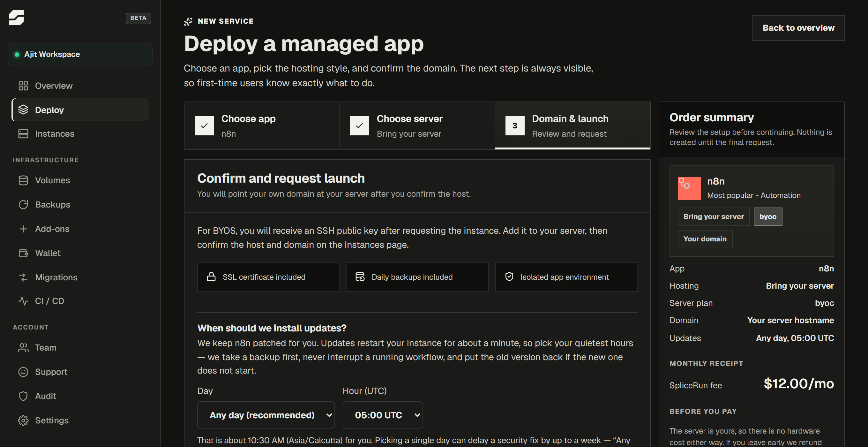Image resolution: width=868 pixels, height=447 pixels.
Task: Click the byoc tag
Action: 768,217
